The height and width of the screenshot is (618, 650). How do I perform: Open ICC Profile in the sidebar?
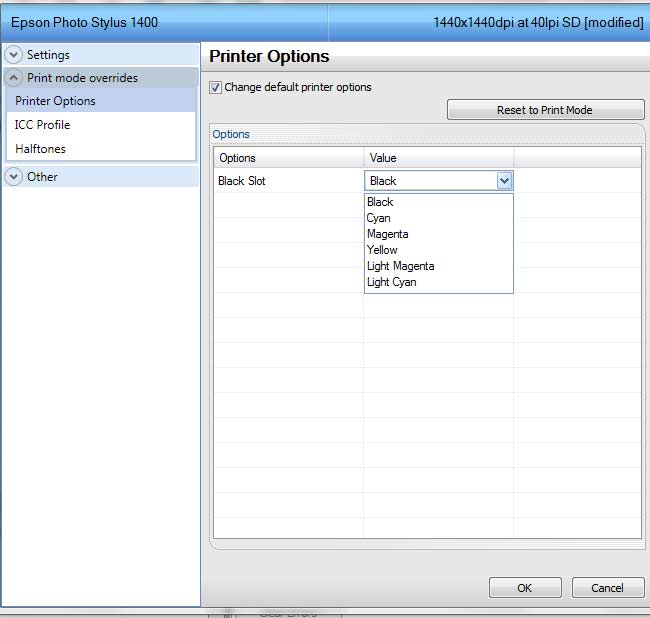pyautogui.click(x=42, y=125)
